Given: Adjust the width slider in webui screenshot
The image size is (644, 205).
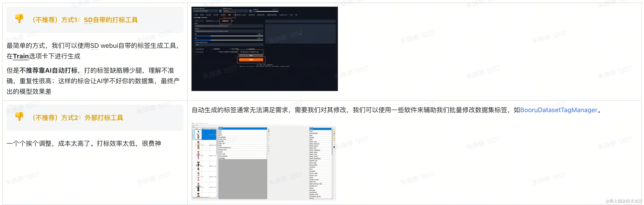Looking at the screenshot, I should coord(229,36).
